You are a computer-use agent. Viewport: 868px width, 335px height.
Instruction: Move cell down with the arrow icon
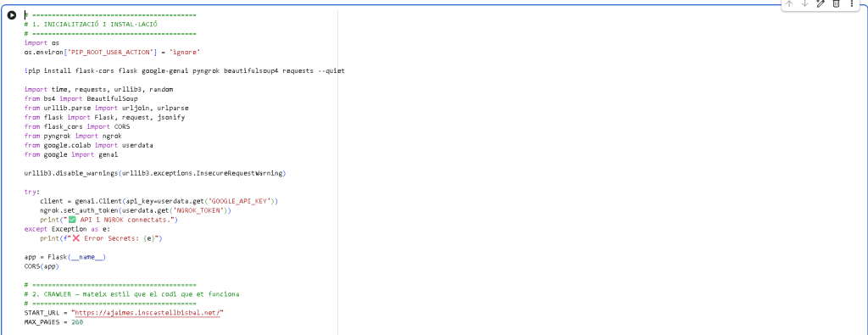(x=805, y=4)
